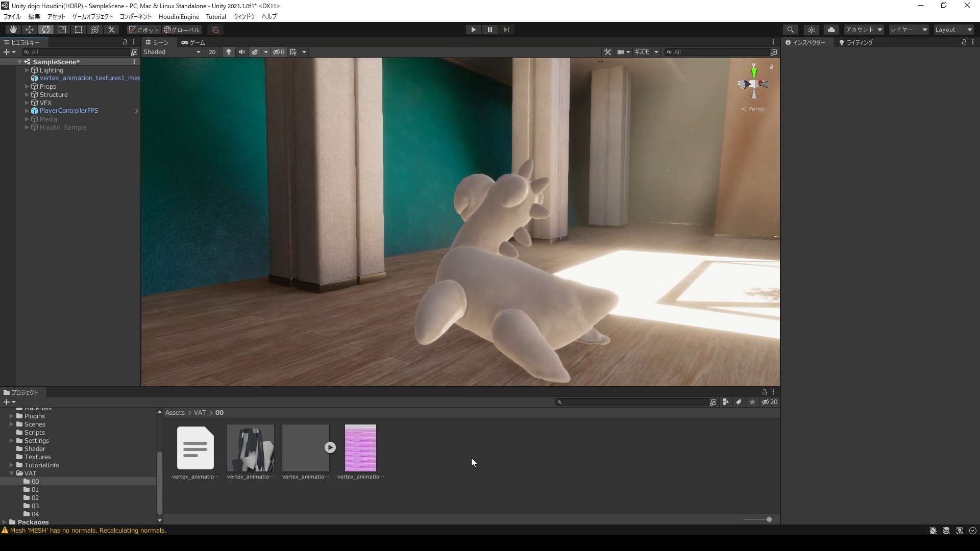Select the Scale tool
980x551 pixels.
tap(62, 30)
